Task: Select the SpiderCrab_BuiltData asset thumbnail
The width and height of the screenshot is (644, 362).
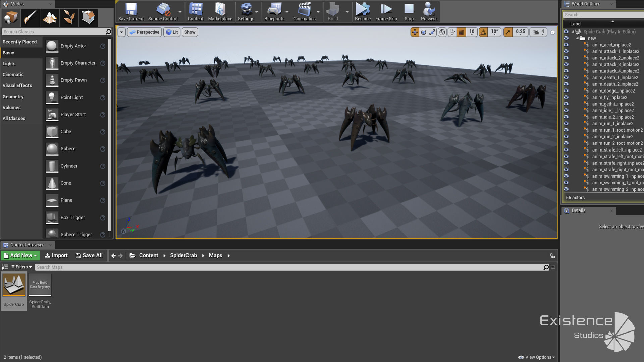Action: tap(40, 285)
